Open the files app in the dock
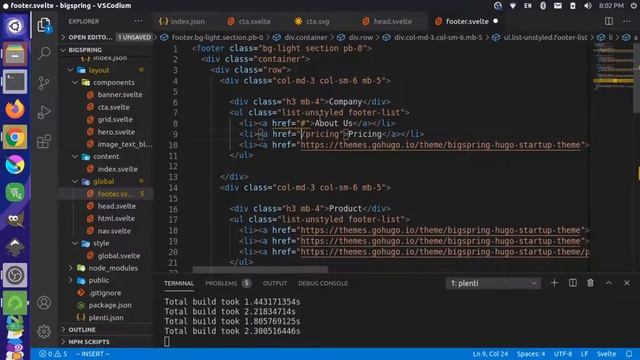 pos(15,54)
